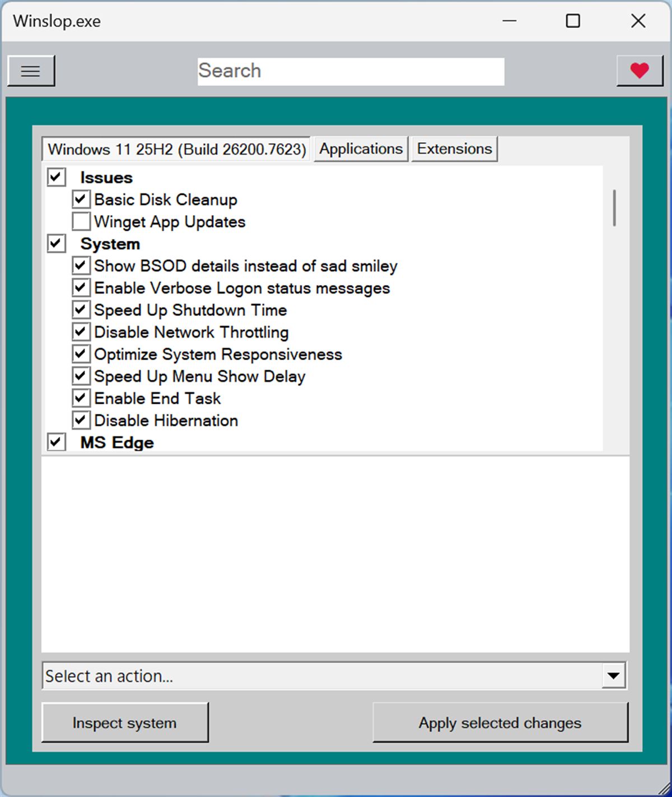Expand the Select an action dropdown
The width and height of the screenshot is (672, 797).
[x=613, y=676]
